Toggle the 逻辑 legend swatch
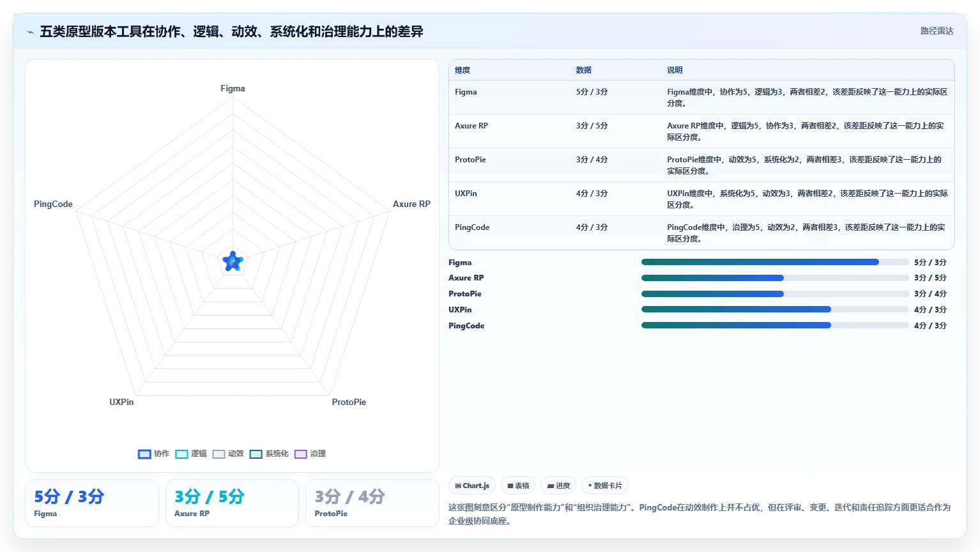Image resolution: width=980 pixels, height=552 pixels. (x=181, y=454)
